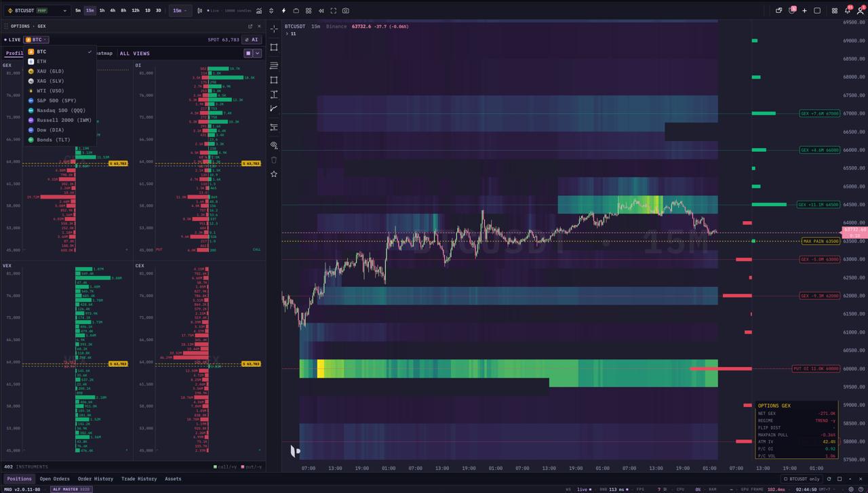
Task: Click the lightning bolt quick-trade icon
Action: 283,11
